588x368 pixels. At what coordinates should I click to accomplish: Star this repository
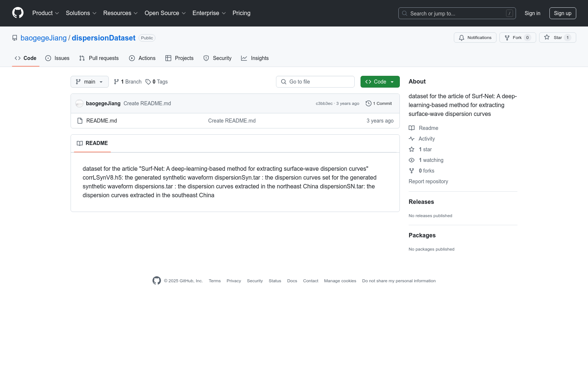(x=557, y=38)
